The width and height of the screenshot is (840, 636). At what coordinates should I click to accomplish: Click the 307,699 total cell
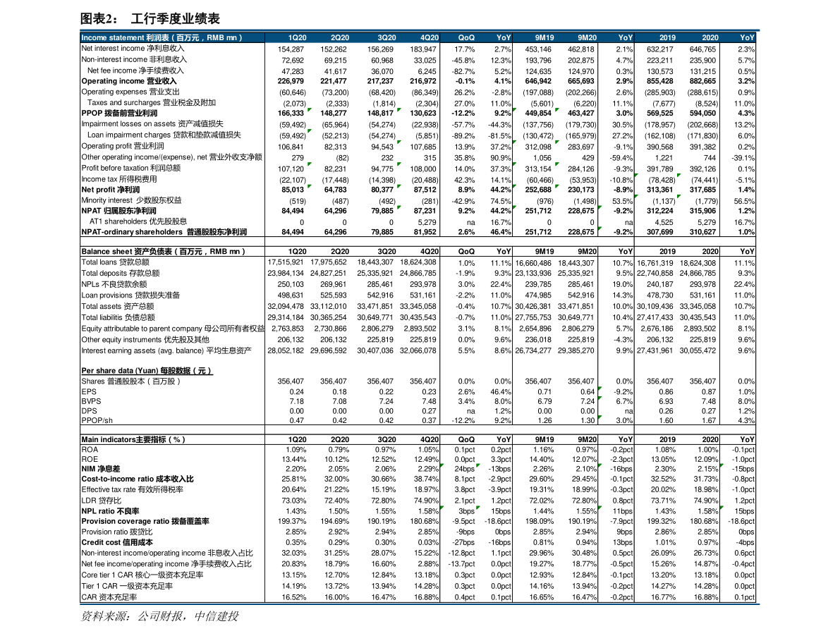[660, 232]
